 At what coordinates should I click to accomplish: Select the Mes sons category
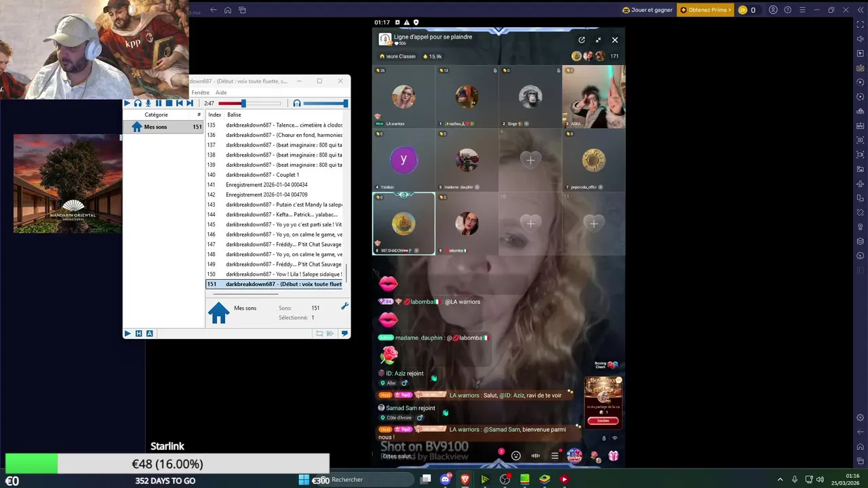(163, 127)
